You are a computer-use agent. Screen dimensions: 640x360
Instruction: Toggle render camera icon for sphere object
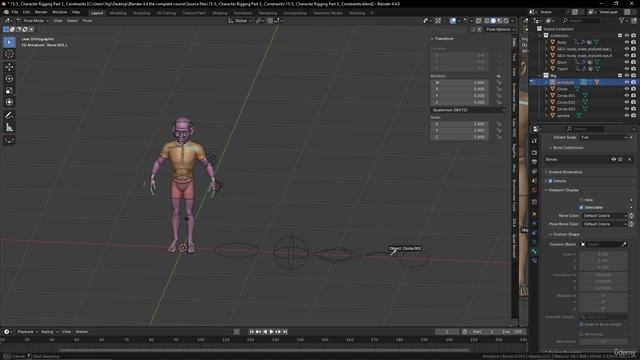click(x=633, y=116)
